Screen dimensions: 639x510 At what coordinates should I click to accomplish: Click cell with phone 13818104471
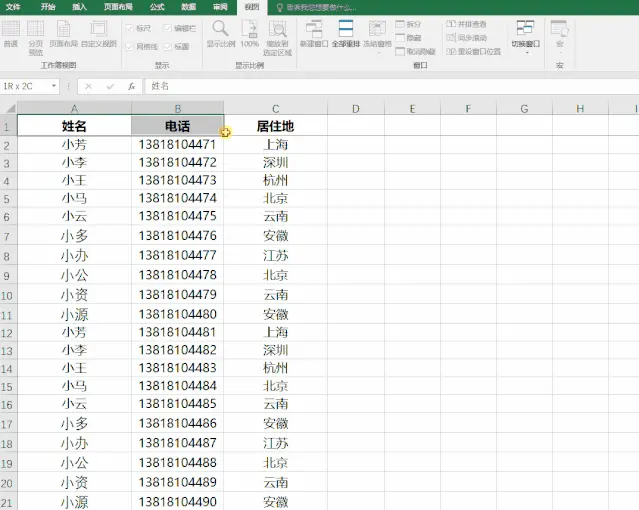point(178,144)
